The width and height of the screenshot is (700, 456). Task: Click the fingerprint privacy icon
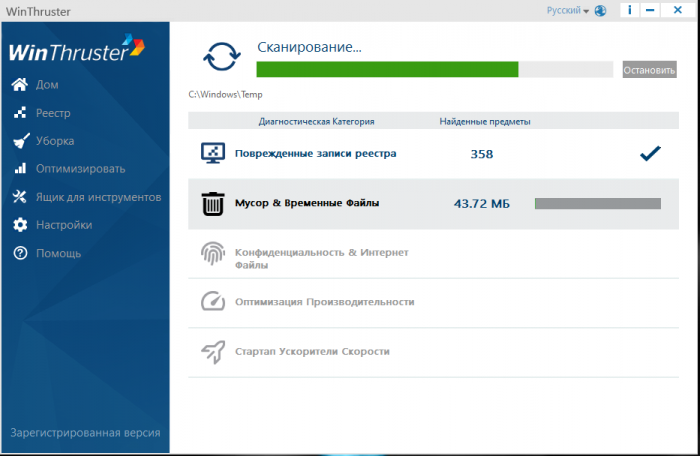[213, 254]
